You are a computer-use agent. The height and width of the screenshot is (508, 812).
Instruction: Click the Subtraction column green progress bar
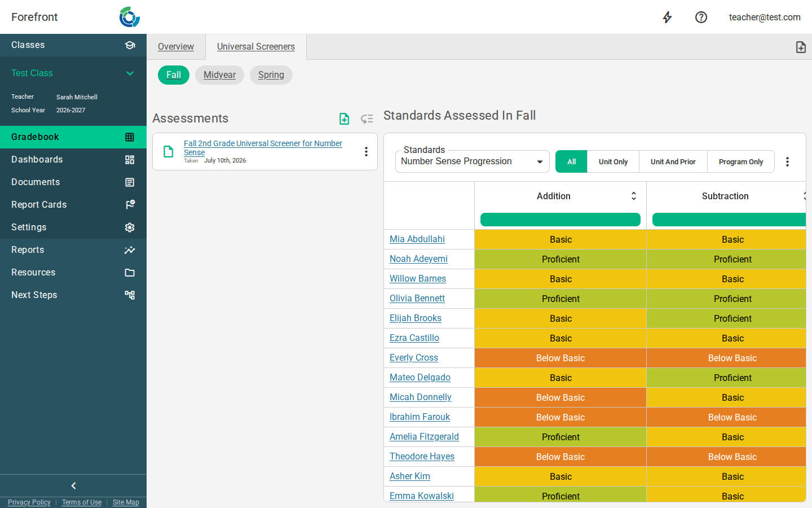(729, 220)
